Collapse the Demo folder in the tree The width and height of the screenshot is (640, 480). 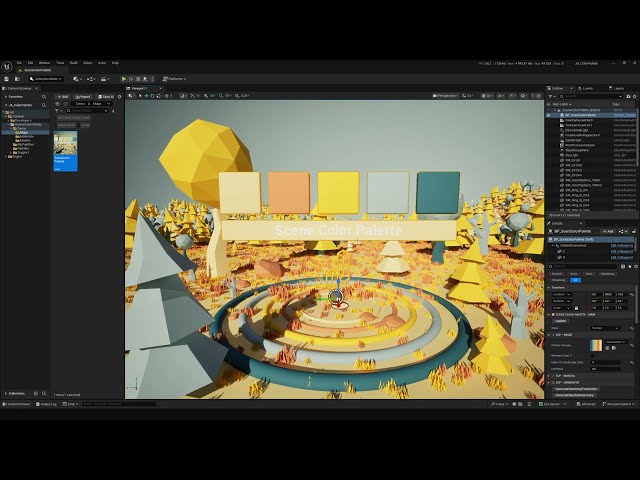pyautogui.click(x=12, y=128)
